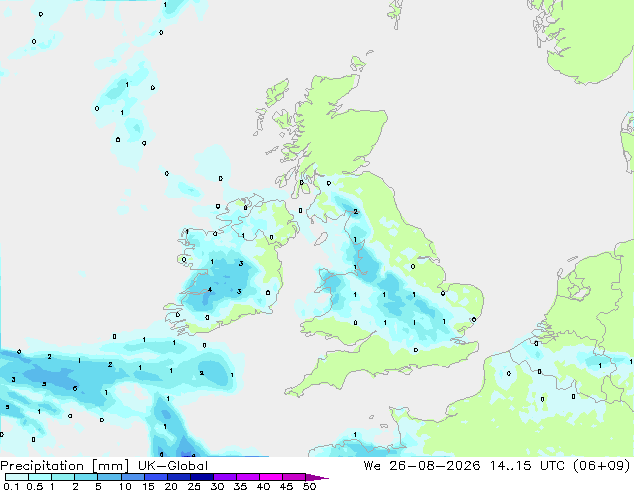Click the above-50 legend arrow tip
Screen dimensions: 634x490
coord(317,477)
